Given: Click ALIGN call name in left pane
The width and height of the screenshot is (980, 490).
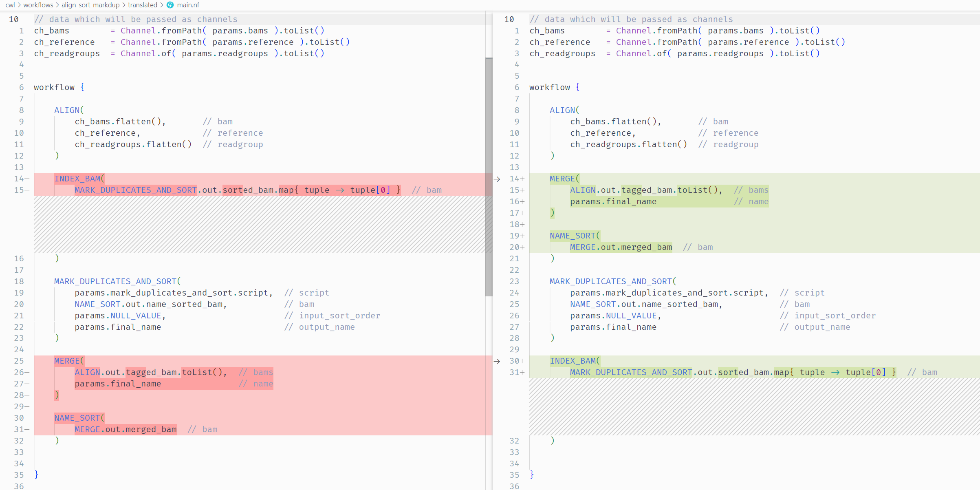Looking at the screenshot, I should point(67,110).
